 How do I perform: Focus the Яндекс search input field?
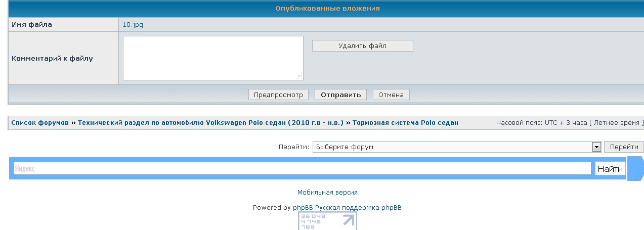tap(302, 169)
